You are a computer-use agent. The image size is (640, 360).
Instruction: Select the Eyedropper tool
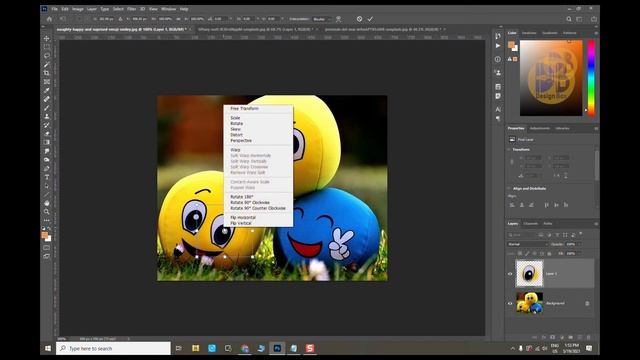tap(47, 90)
